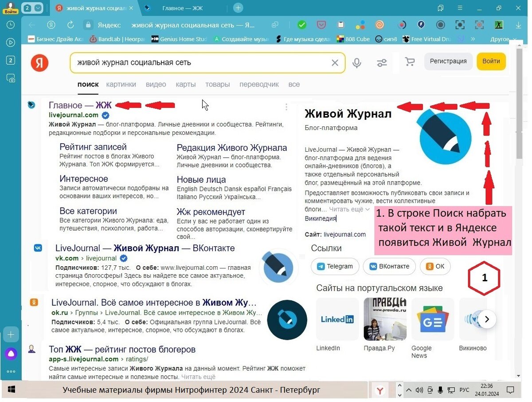Select the переводчик search tab
This screenshot has height=402, width=532.
259,84
